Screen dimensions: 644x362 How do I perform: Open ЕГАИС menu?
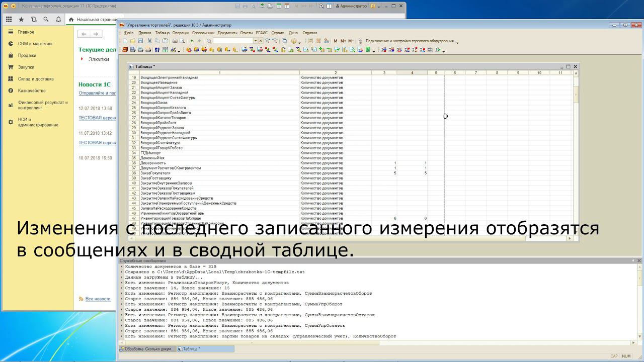pos(262,33)
